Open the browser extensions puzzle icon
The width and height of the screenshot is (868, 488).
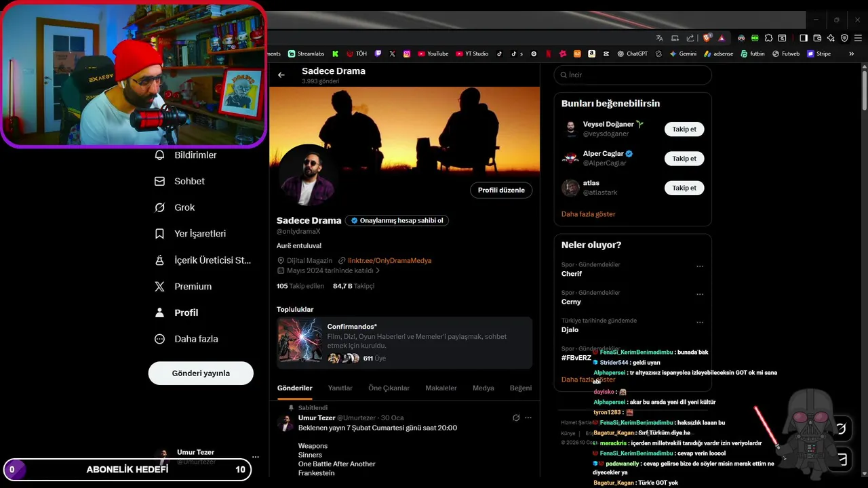[x=768, y=38]
